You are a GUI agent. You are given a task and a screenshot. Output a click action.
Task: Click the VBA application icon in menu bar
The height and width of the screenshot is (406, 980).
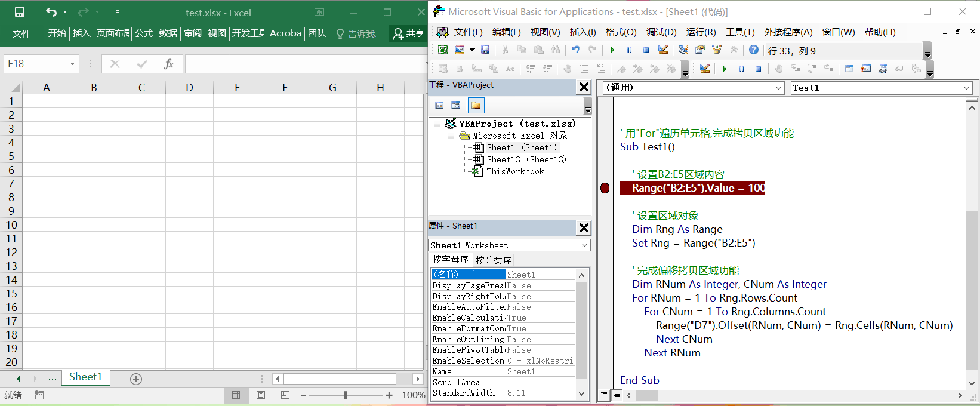(x=442, y=32)
